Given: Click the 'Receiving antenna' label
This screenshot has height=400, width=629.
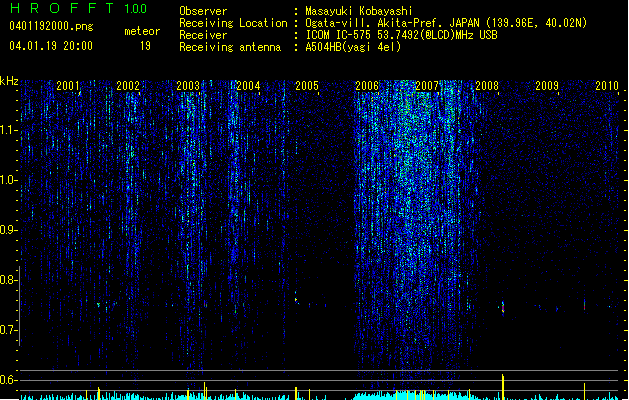Looking at the screenshot, I should (x=230, y=47).
